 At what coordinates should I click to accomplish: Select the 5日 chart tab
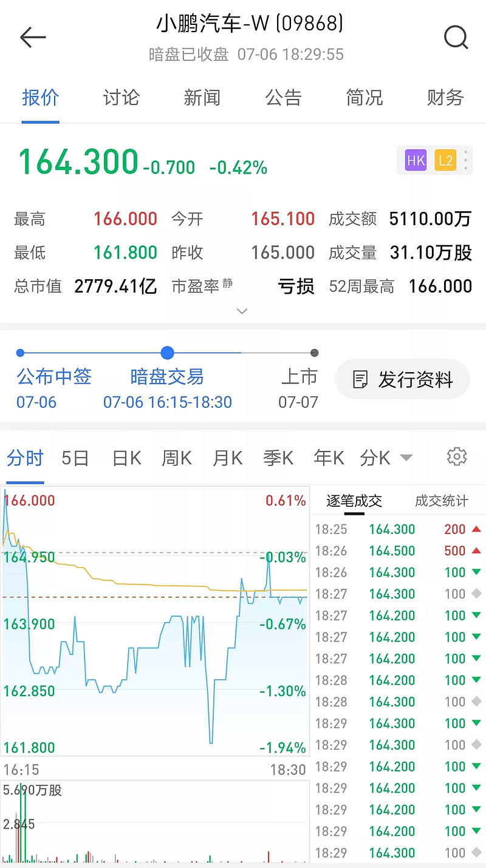[75, 458]
